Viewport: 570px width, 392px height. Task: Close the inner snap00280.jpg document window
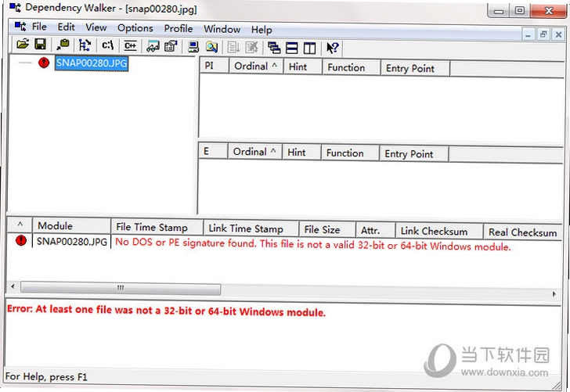558,35
